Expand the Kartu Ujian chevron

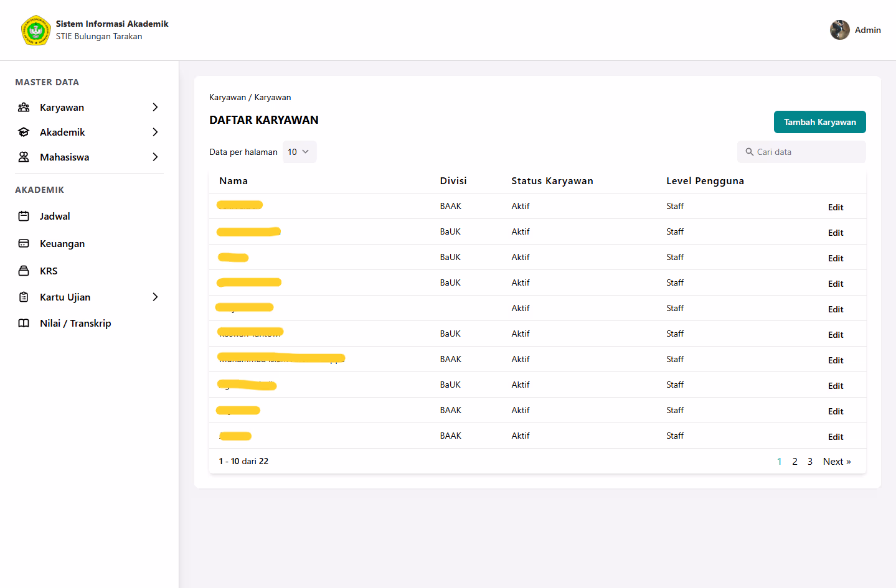tap(155, 297)
